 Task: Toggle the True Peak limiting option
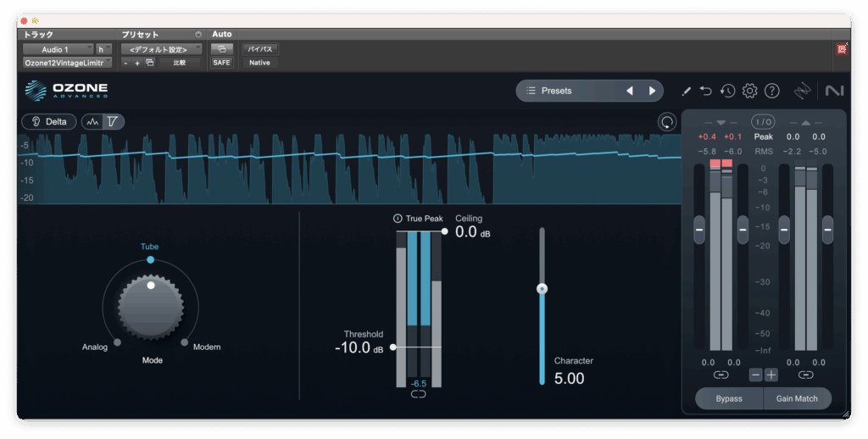(398, 219)
